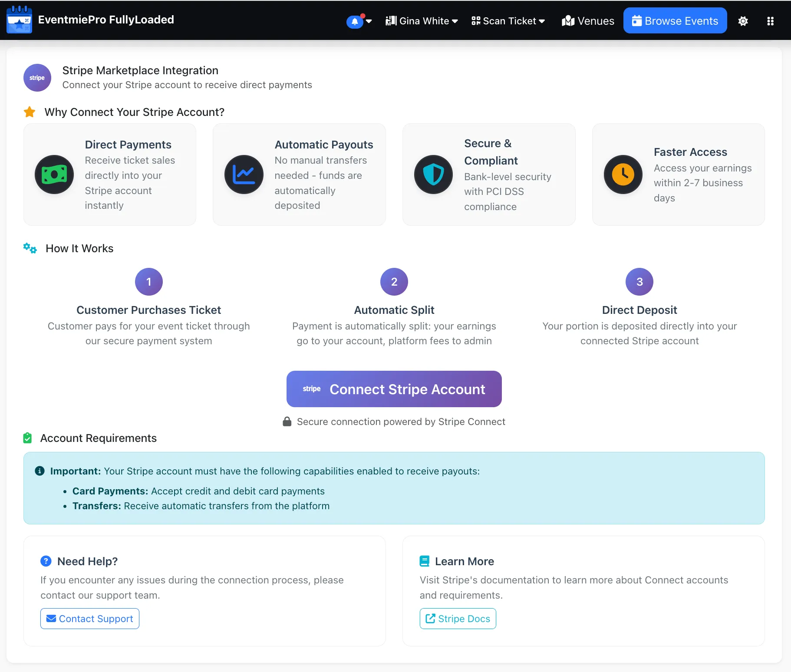Click the info icon beside Important
Viewport: 791px width, 672px height.
[40, 471]
